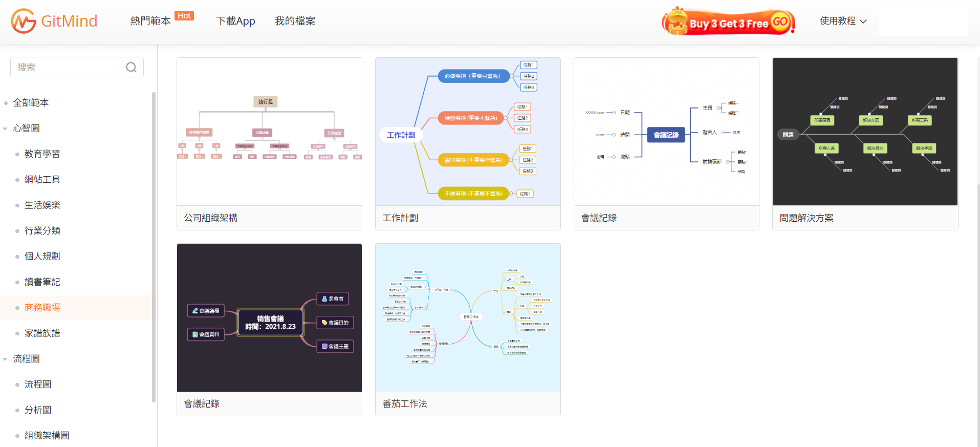Select the 行業分類 category

pyautogui.click(x=42, y=230)
